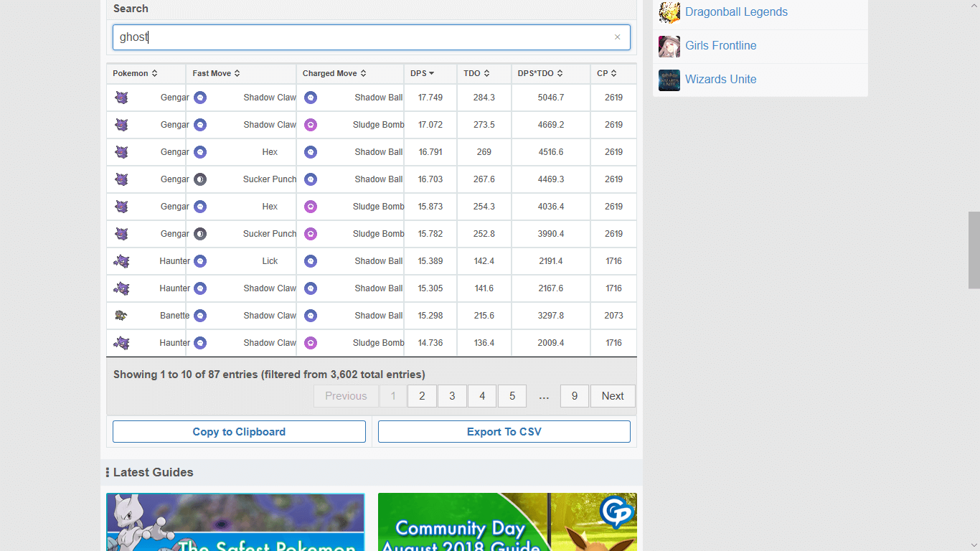Open the Girls Frontline game icon
980x551 pixels.
[x=669, y=46]
